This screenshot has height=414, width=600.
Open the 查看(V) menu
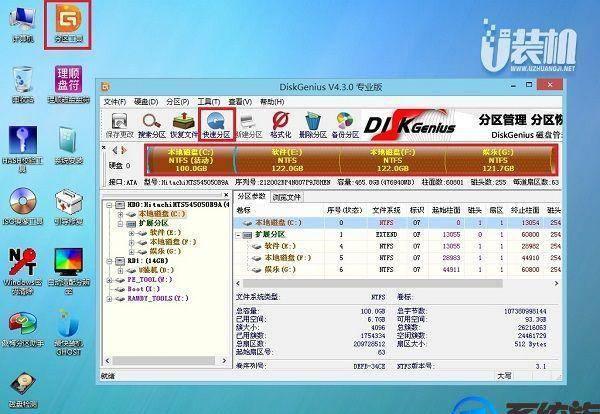pos(240,102)
